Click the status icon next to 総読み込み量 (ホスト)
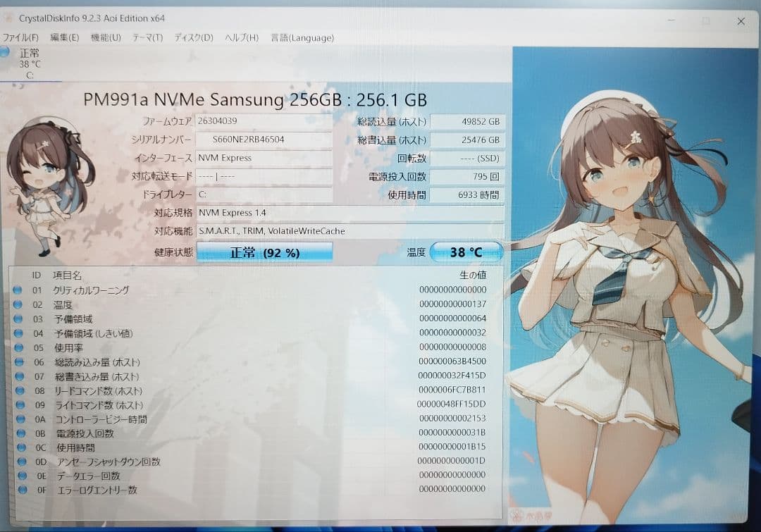 tap(19, 361)
